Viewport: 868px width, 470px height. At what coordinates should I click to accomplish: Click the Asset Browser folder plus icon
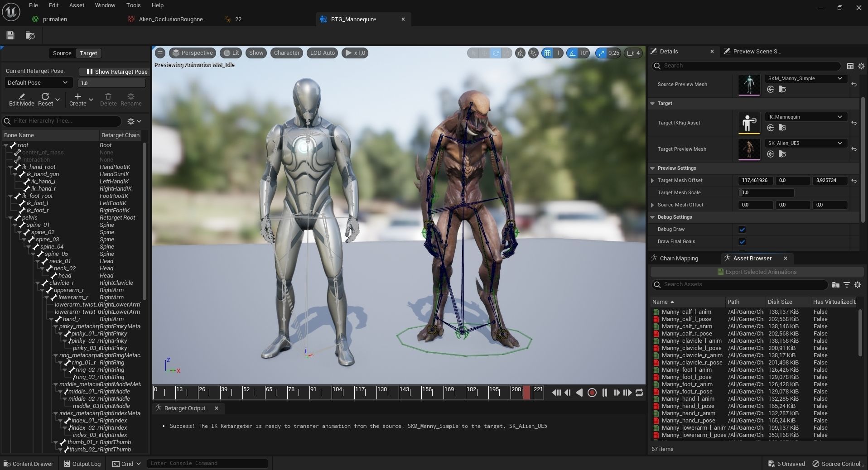point(836,285)
